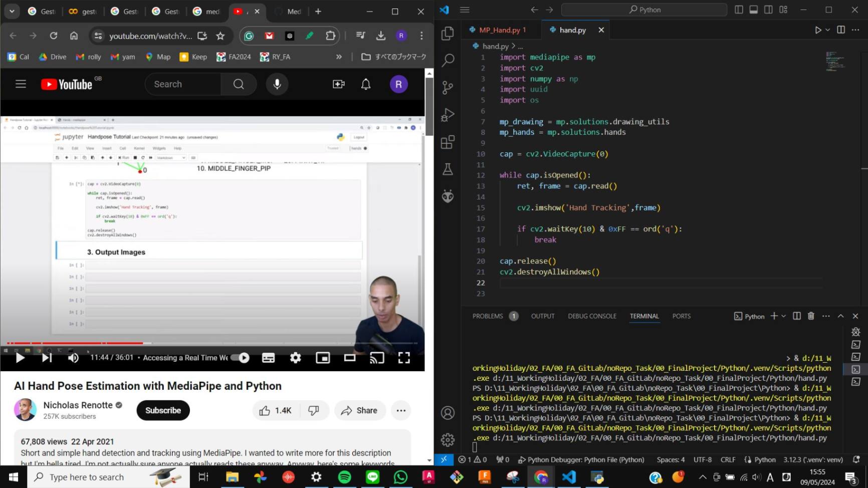
Task: Select OUTPUT panel tab
Action: [543, 316]
